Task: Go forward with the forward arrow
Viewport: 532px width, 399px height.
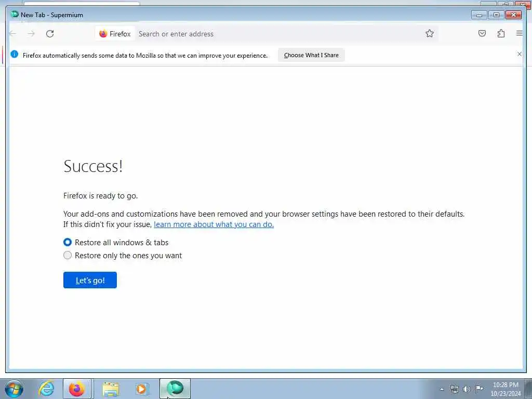Action: click(31, 34)
